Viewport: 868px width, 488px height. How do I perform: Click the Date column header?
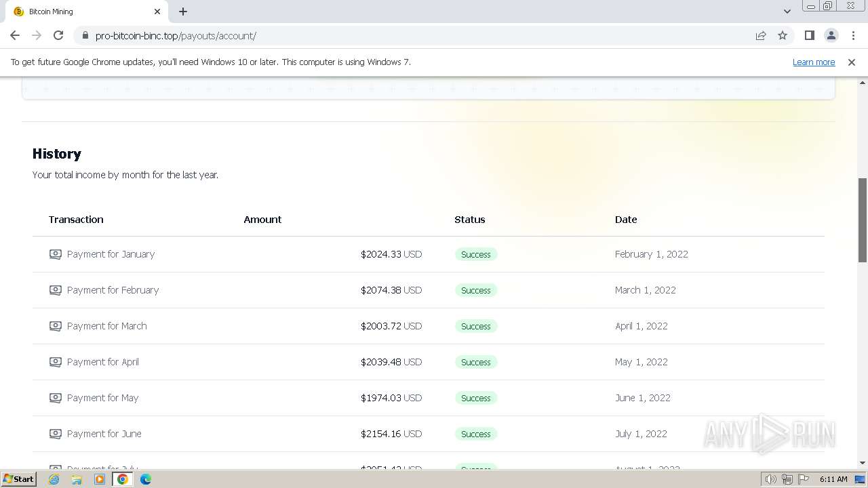[626, 220]
